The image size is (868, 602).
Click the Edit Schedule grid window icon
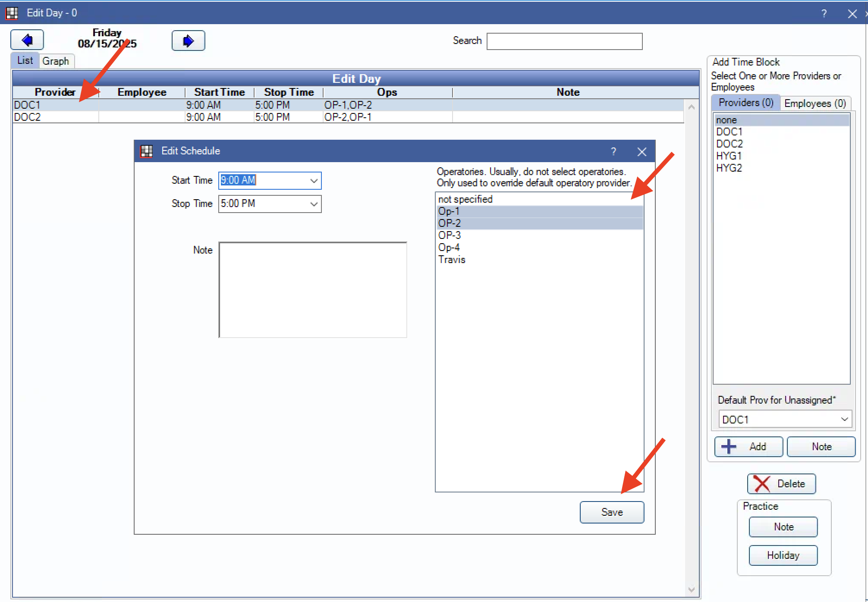147,151
